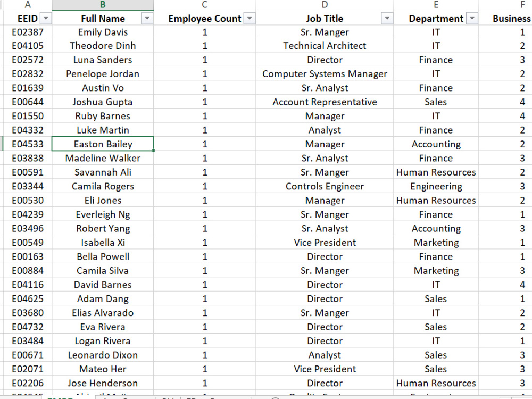Screen dimensions: 532x399
Task: Select column B header
Action: pyautogui.click(x=103, y=5)
